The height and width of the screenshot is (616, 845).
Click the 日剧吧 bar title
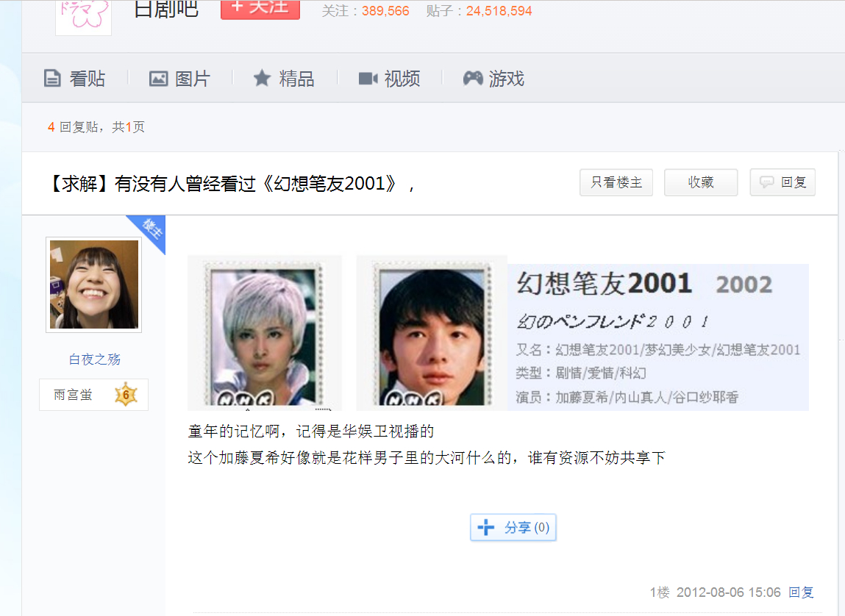click(x=166, y=10)
